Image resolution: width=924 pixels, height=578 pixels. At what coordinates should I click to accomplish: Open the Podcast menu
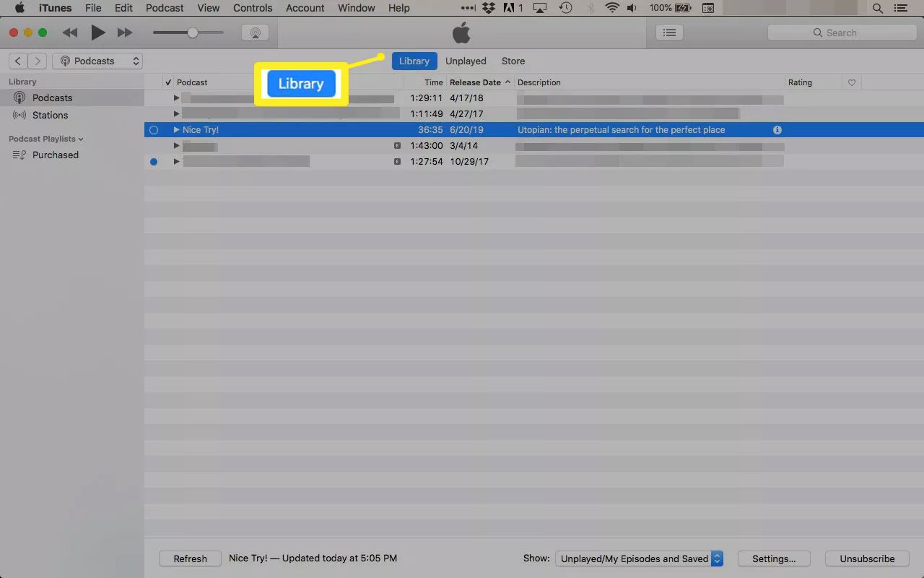pyautogui.click(x=165, y=8)
